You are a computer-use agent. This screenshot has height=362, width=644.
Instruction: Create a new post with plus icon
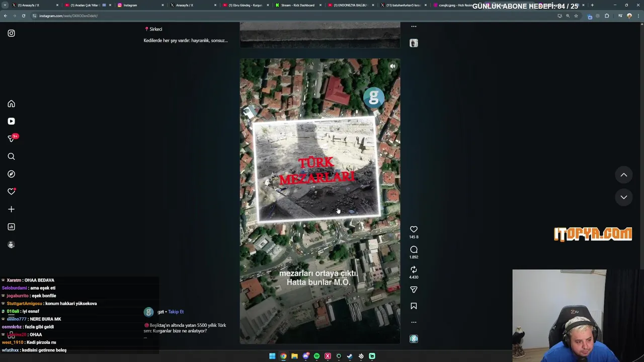[x=11, y=209]
